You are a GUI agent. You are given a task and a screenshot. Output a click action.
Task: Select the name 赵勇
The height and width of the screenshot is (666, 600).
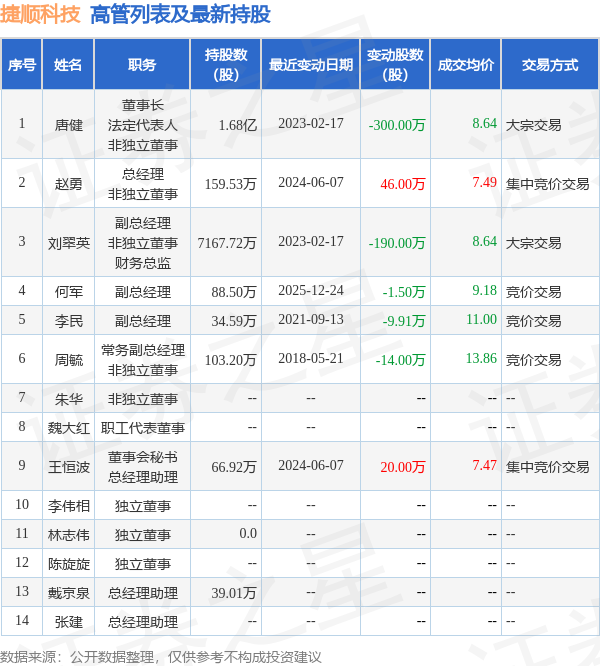pyautogui.click(x=69, y=183)
